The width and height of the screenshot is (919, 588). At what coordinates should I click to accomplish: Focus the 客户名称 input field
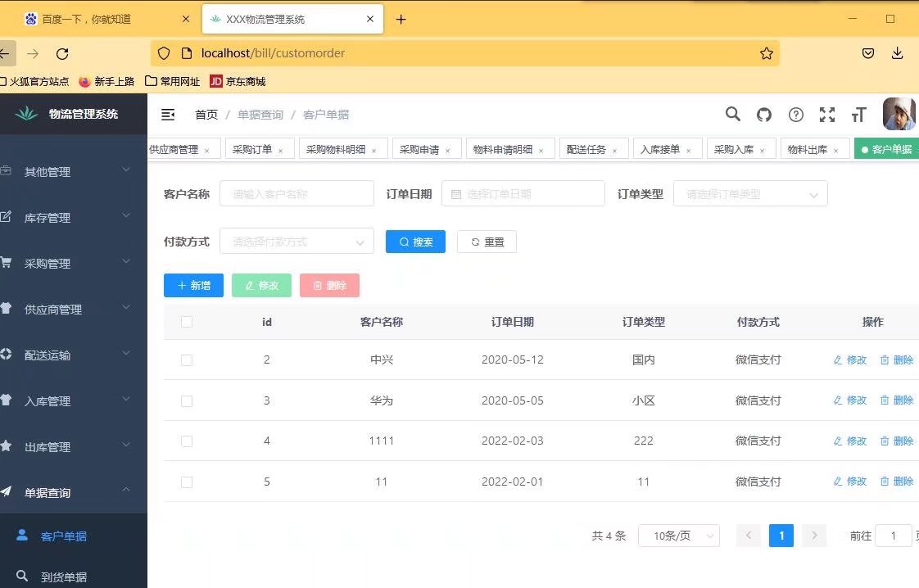pyautogui.click(x=297, y=194)
